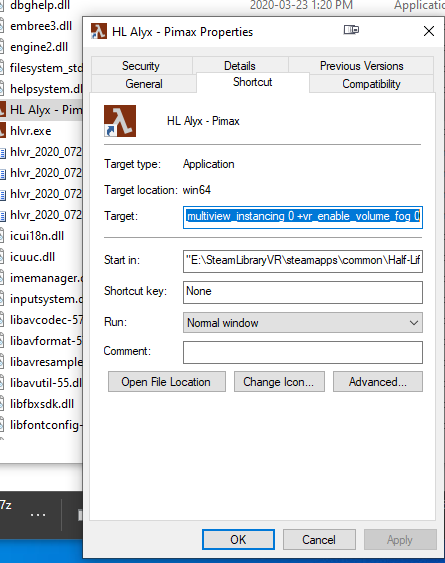Click the taskbar overflow dots
Image resolution: width=445 pixels, height=563 pixels.
click(38, 515)
